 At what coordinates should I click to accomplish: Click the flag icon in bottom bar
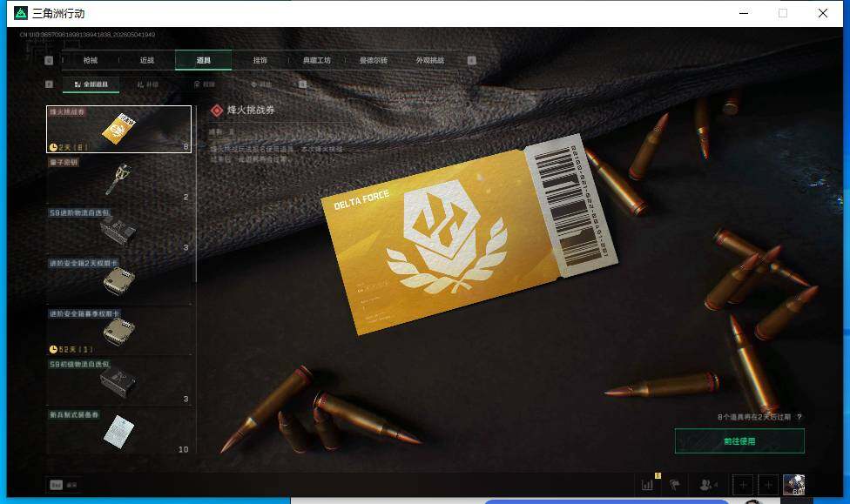(x=674, y=485)
